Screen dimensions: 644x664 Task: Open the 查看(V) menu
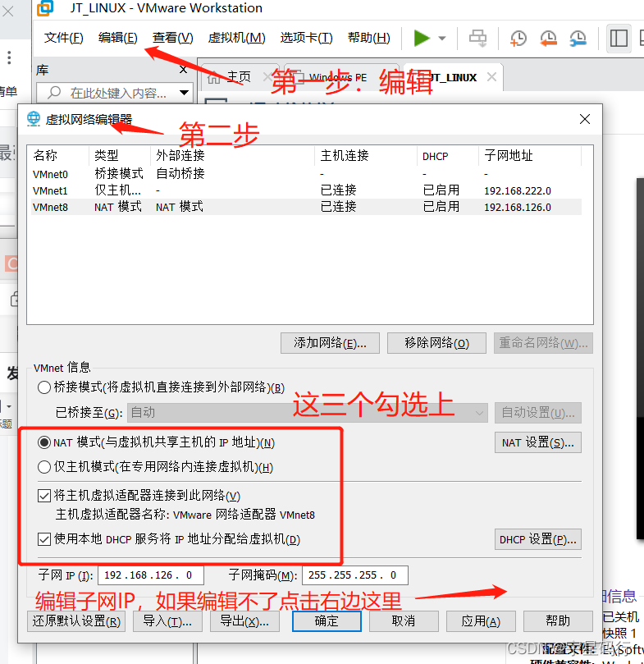pyautogui.click(x=173, y=38)
